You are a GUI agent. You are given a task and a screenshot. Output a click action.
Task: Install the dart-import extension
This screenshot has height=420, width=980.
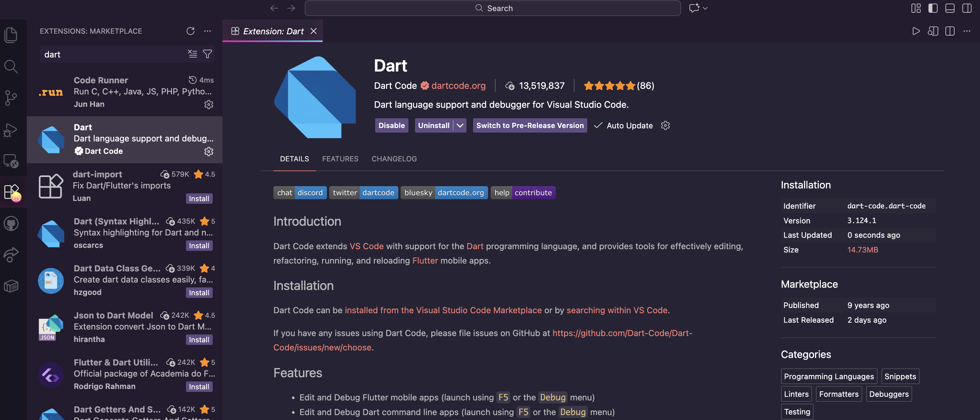coord(199,198)
